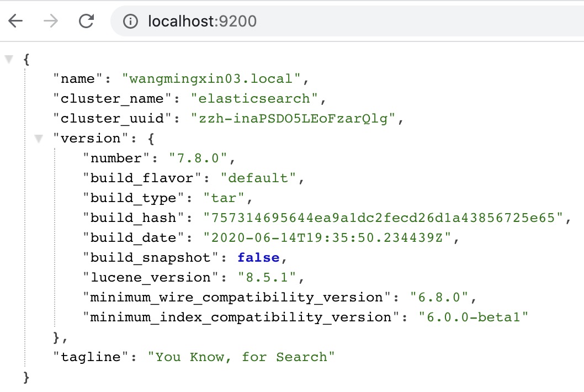This screenshot has height=392, width=584.
Task: Click the browser forward arrow
Action: [x=51, y=22]
